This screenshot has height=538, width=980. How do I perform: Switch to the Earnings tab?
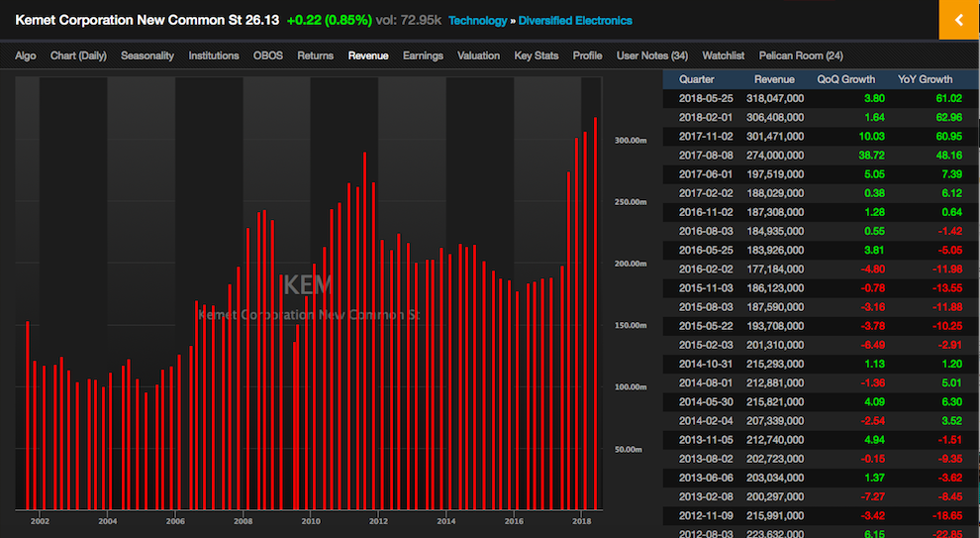coord(423,55)
